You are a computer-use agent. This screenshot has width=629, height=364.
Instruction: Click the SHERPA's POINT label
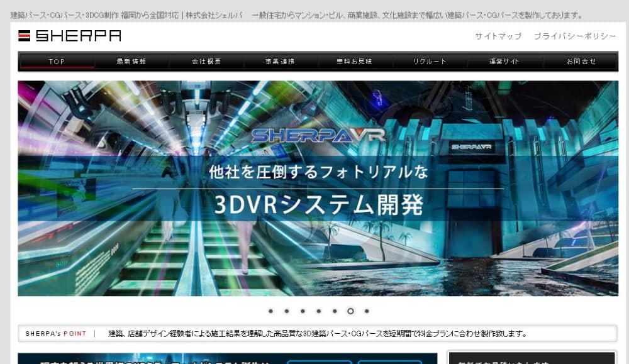point(56,334)
